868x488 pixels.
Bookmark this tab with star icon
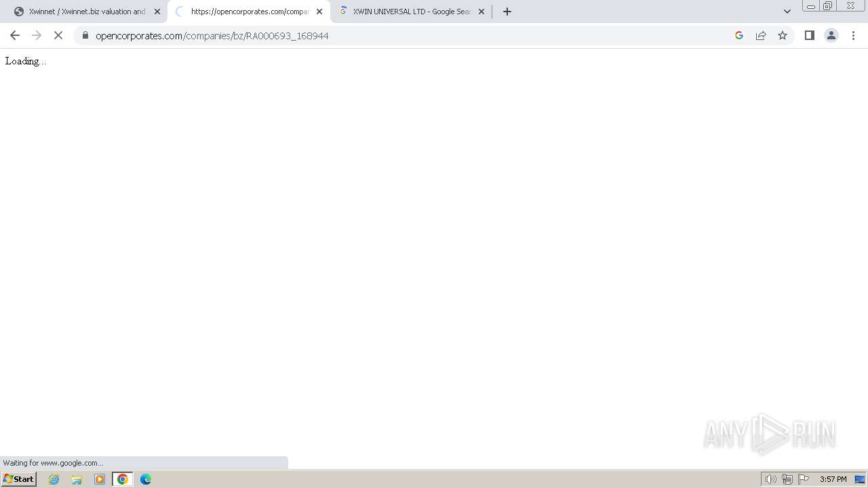point(783,35)
